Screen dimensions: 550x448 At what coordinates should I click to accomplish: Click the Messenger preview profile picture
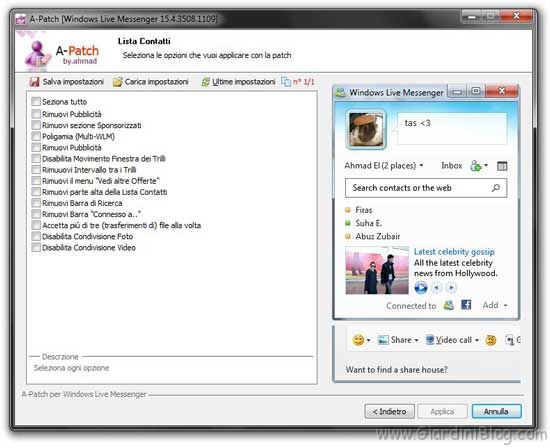coord(366,129)
